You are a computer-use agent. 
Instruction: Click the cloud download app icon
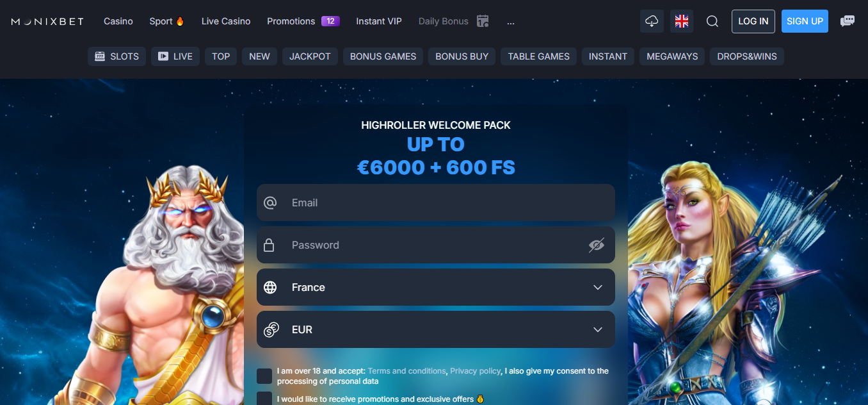click(652, 21)
